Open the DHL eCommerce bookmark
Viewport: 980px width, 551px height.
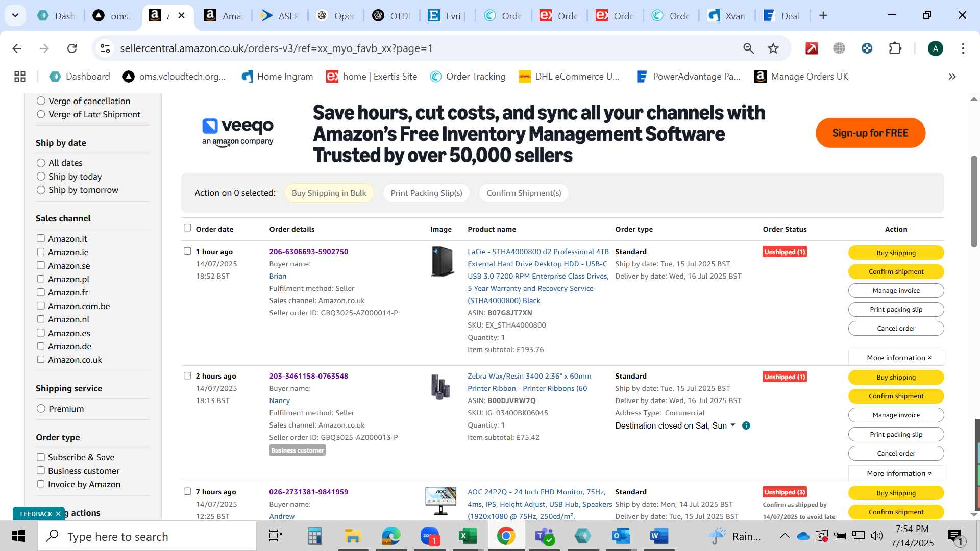click(x=569, y=77)
